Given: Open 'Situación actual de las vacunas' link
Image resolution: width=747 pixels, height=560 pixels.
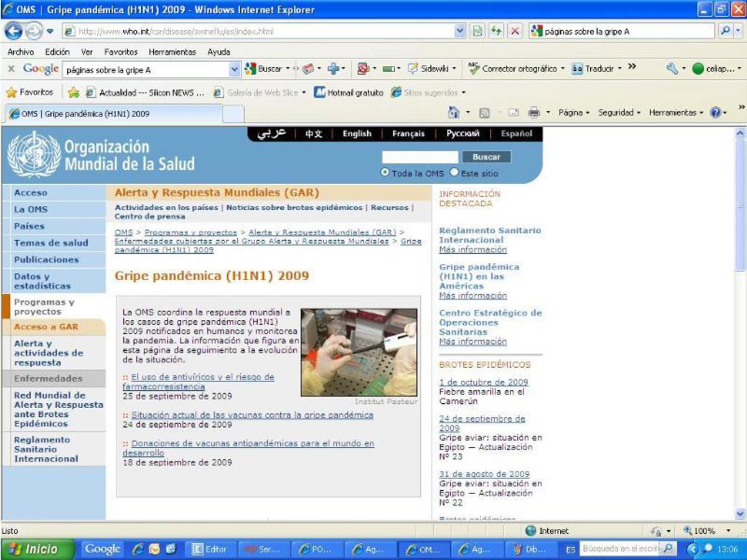Looking at the screenshot, I should (x=252, y=415).
